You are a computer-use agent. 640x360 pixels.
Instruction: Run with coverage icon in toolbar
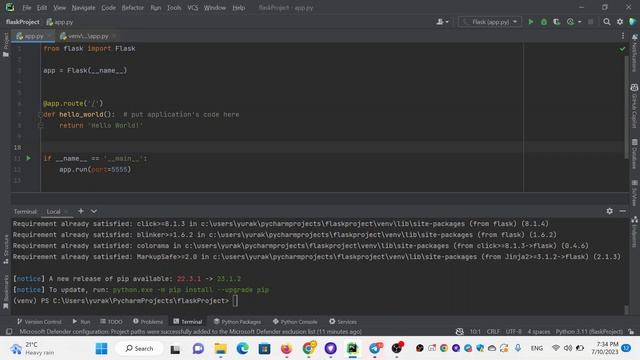click(x=556, y=22)
